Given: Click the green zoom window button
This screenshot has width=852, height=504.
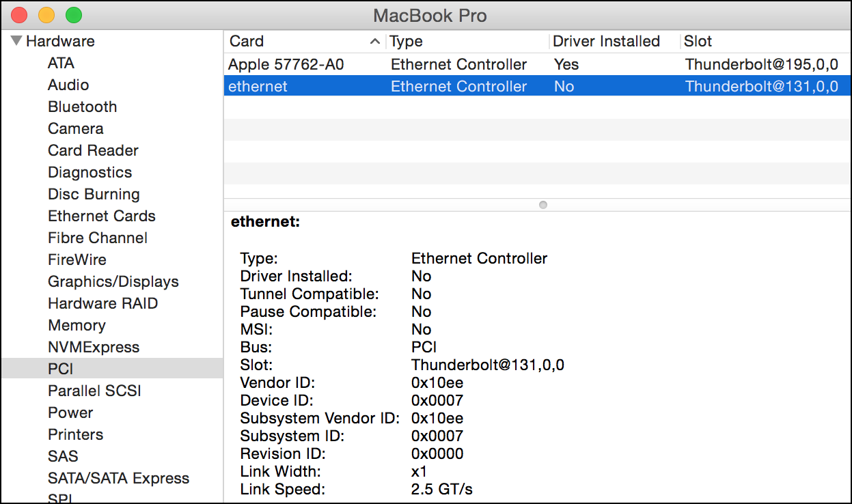Looking at the screenshot, I should [x=73, y=14].
